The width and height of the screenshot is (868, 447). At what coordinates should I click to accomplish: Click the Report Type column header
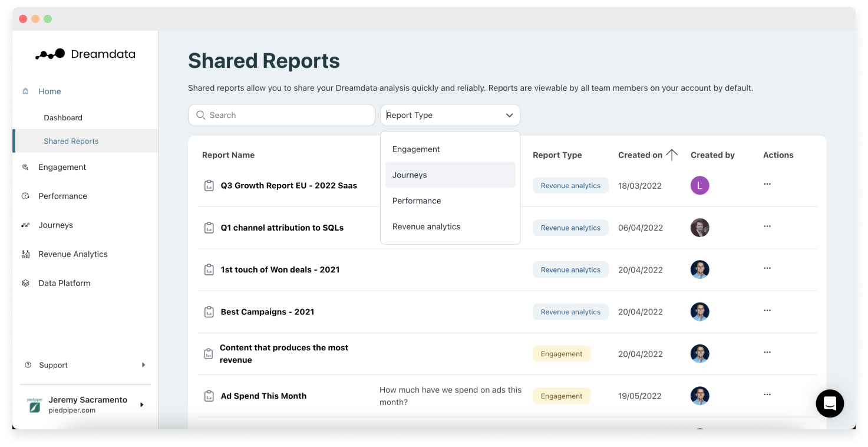click(557, 155)
